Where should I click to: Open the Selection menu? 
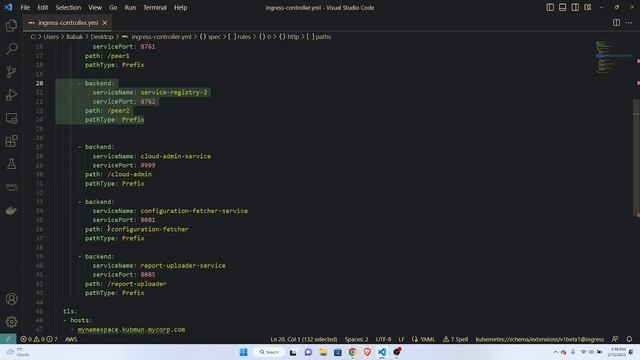[68, 7]
